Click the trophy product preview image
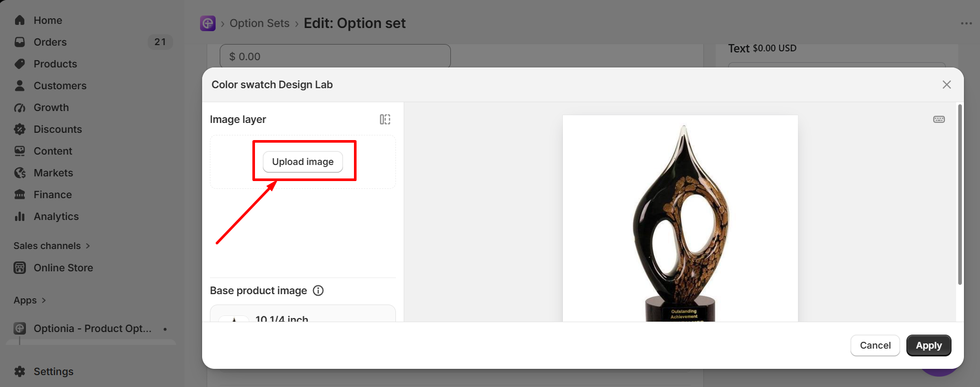The width and height of the screenshot is (980, 387). click(x=680, y=218)
